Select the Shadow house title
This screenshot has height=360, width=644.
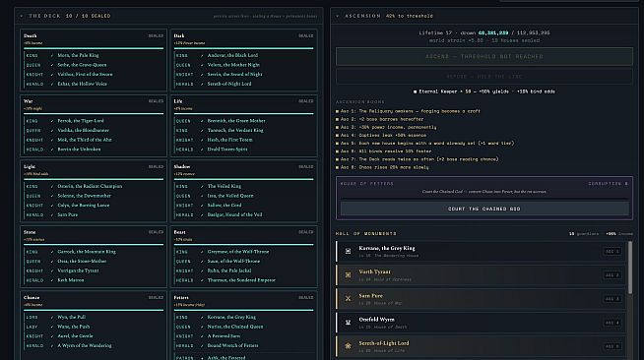click(182, 166)
